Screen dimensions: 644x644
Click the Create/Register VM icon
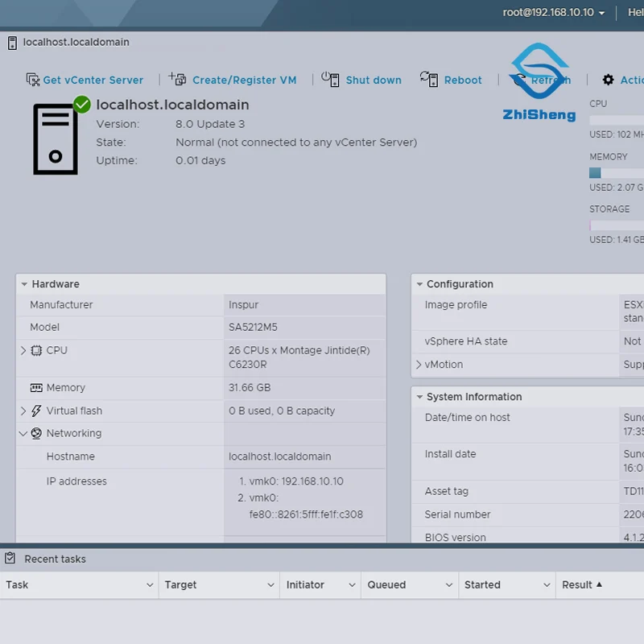click(178, 79)
